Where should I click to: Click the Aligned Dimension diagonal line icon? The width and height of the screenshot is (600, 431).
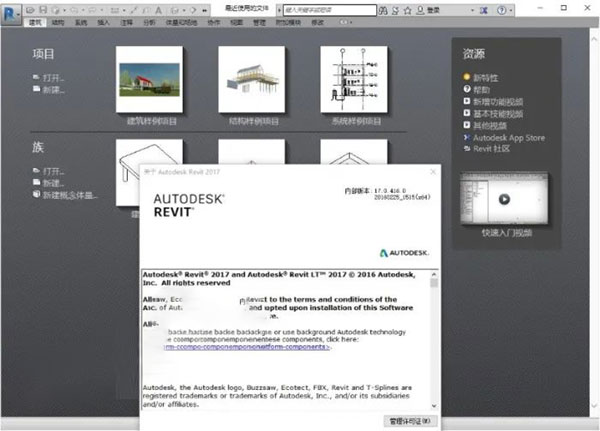point(134,10)
